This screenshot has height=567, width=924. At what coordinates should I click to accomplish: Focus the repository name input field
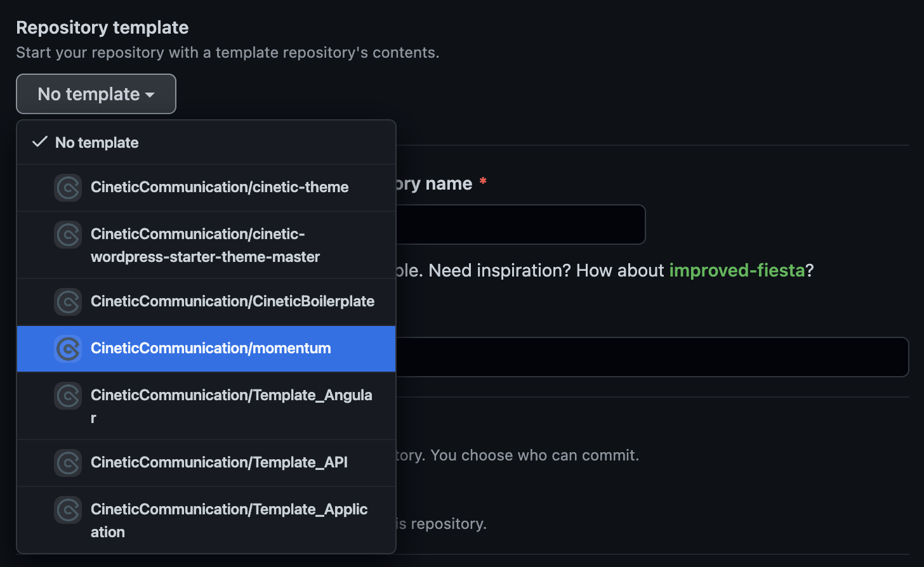pos(520,225)
